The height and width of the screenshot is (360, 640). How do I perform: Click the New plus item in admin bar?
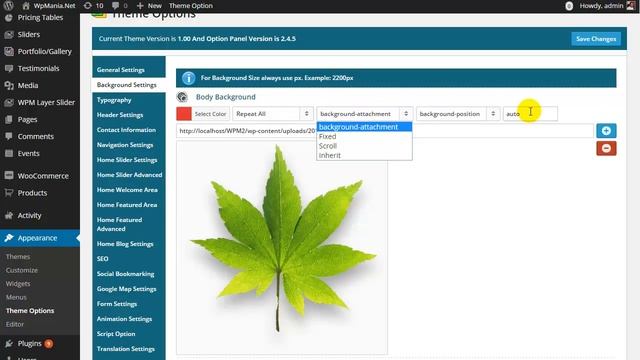tap(149, 6)
